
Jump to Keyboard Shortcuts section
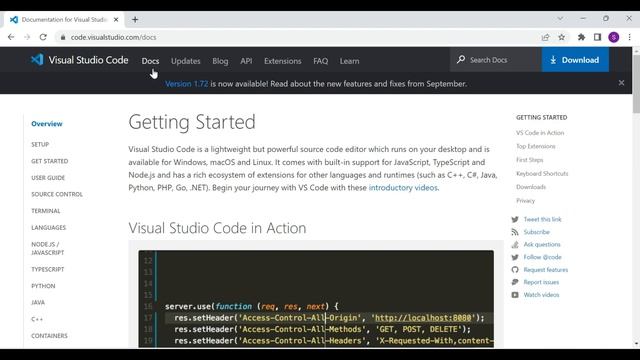(x=542, y=173)
